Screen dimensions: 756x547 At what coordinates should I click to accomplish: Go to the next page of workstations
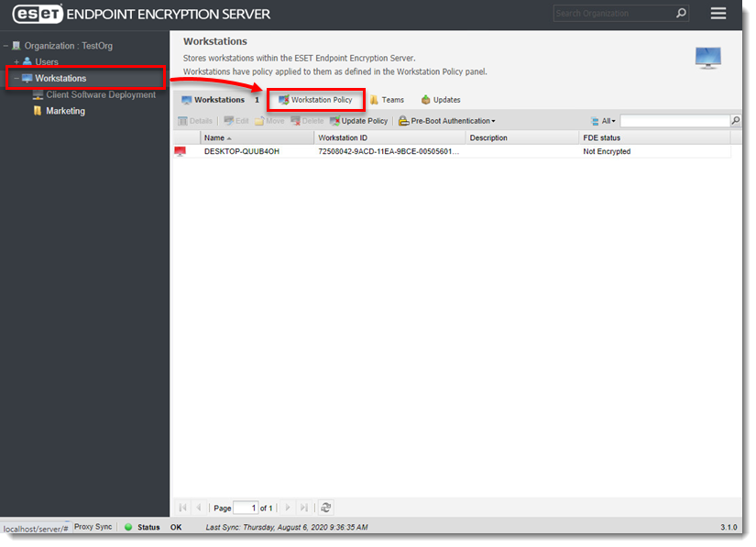[287, 508]
